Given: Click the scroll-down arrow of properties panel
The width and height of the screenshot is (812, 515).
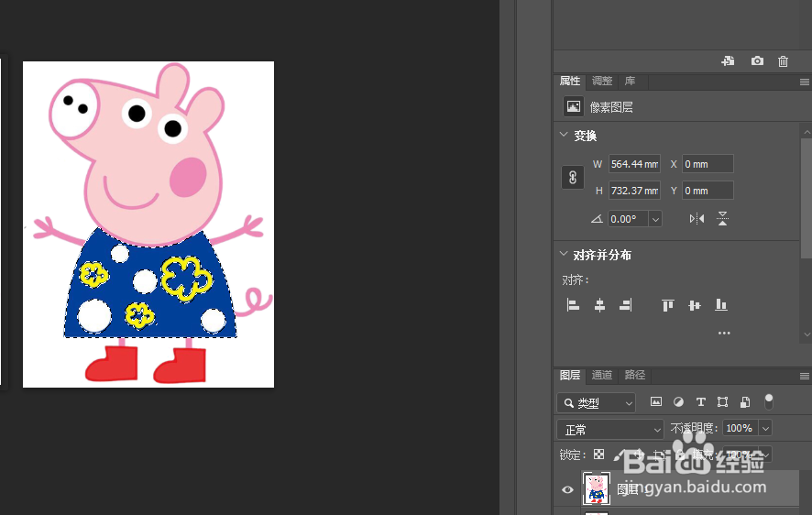Looking at the screenshot, I should [x=807, y=334].
